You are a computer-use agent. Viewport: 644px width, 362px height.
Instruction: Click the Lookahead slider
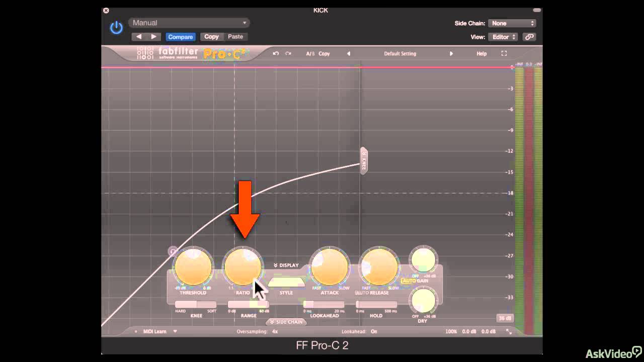tap(324, 304)
